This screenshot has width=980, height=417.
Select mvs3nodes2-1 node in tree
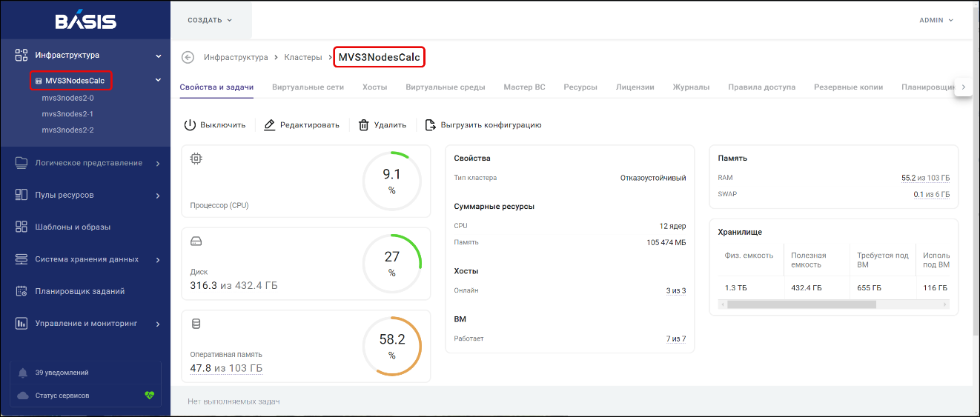pyautogui.click(x=67, y=114)
